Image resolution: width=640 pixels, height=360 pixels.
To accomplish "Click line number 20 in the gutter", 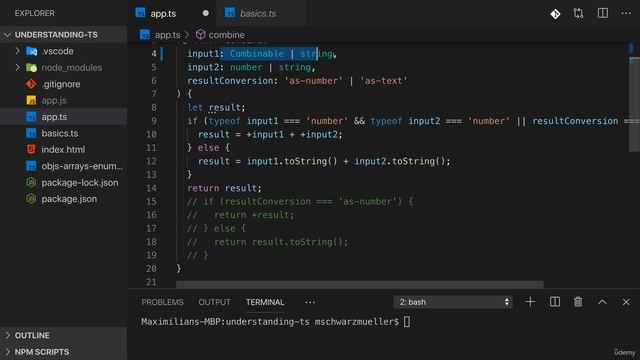I will [151, 269].
